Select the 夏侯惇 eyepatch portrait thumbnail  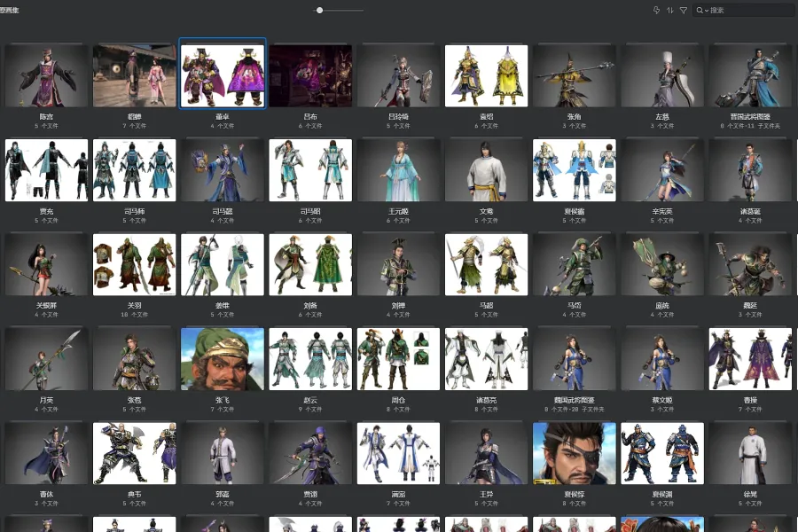click(575, 453)
